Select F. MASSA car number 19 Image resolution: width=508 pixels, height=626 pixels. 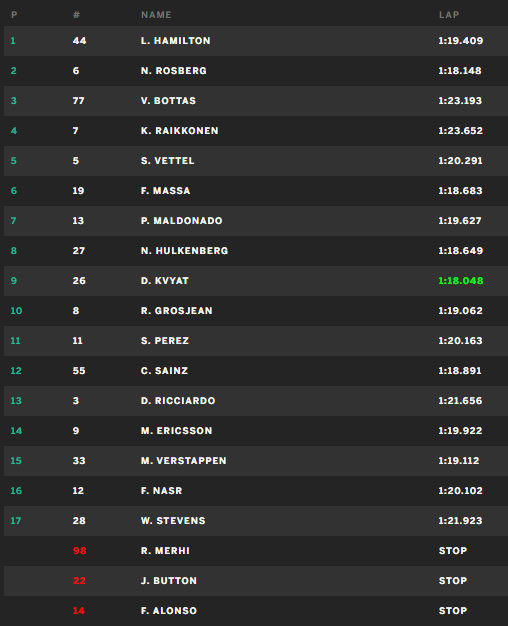pos(78,190)
